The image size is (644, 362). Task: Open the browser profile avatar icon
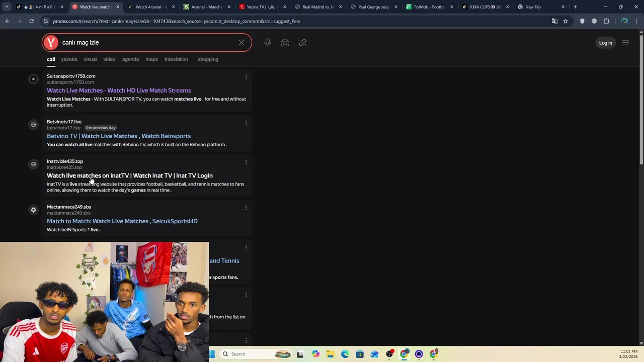coord(624,21)
